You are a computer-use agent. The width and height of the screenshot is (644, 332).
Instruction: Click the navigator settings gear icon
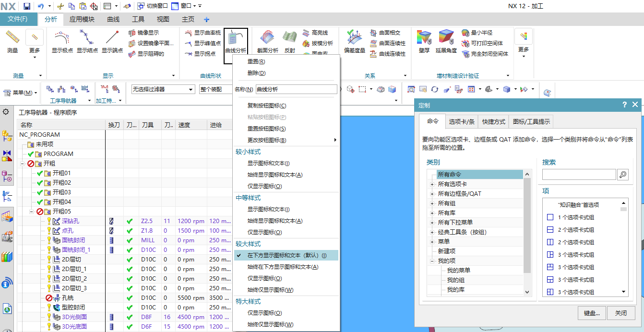click(6, 112)
